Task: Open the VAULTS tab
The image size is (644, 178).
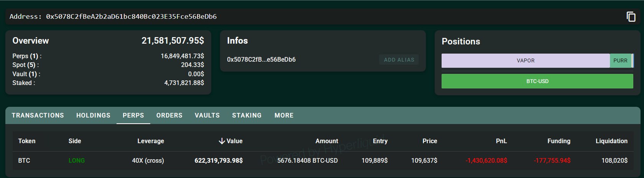Action: pyautogui.click(x=207, y=115)
